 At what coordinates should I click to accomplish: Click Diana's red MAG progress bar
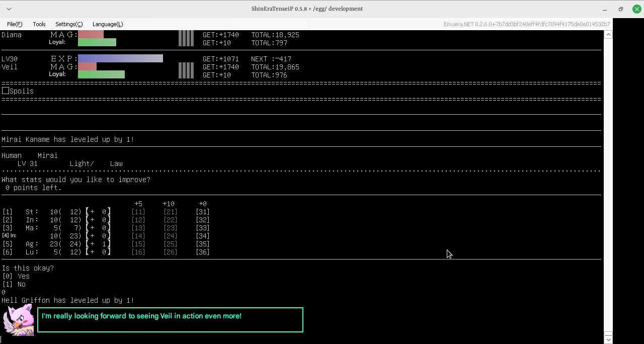pyautogui.click(x=91, y=34)
